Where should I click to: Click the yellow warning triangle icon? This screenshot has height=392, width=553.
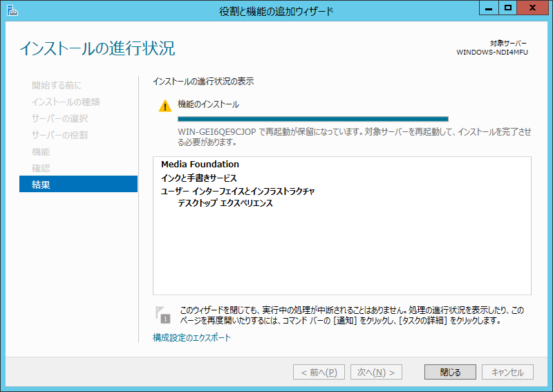coord(165,106)
